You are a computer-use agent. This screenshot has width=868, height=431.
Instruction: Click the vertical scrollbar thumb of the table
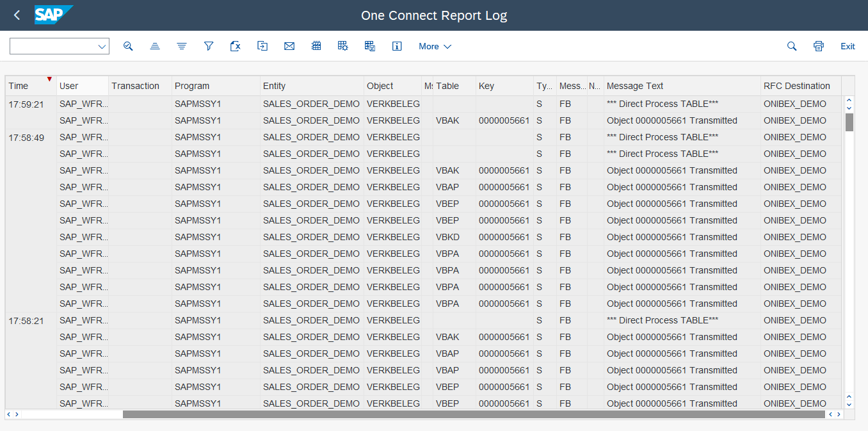[x=849, y=122]
